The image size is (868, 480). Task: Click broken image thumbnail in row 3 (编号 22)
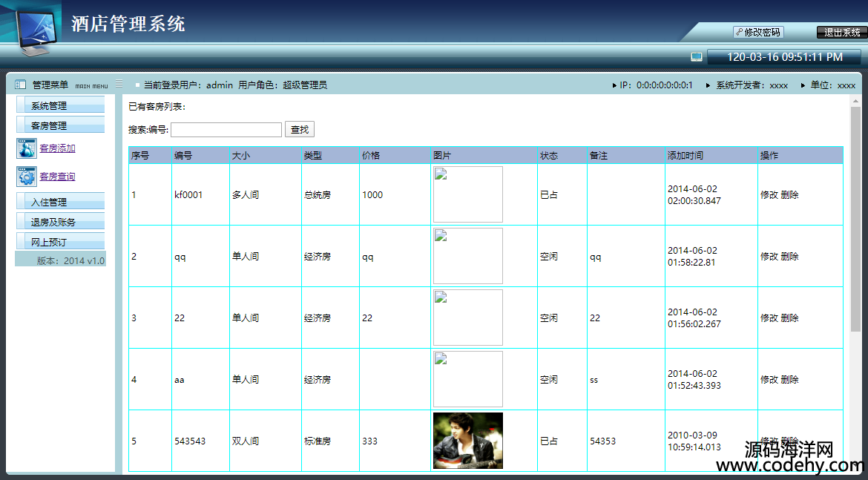point(468,318)
